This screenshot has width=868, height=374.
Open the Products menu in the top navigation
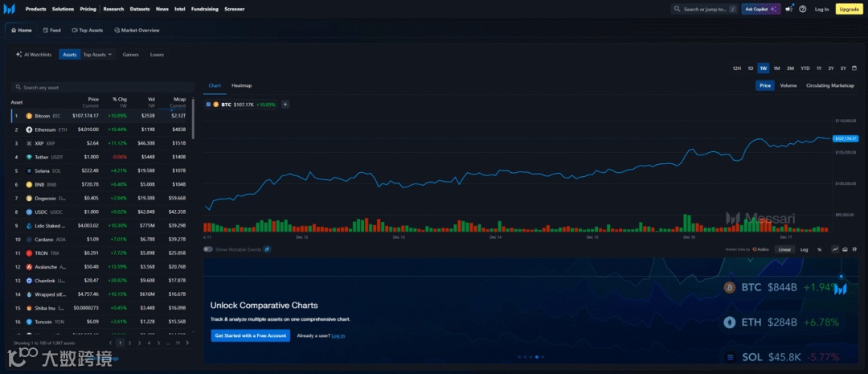click(35, 9)
